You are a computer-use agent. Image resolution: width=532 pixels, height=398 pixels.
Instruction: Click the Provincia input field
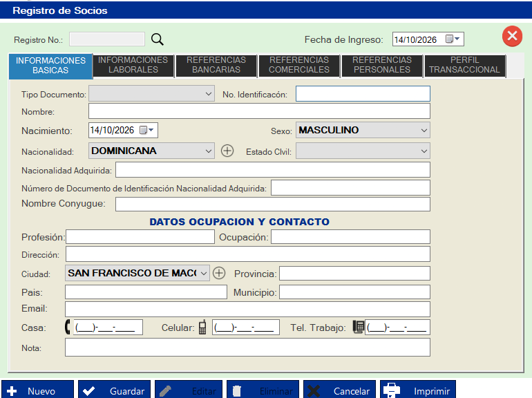coord(354,273)
